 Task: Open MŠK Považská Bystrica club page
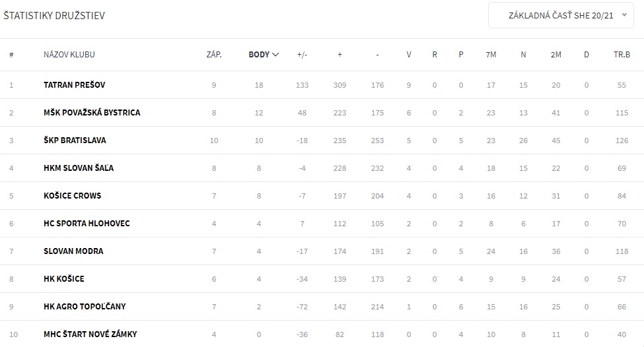pyautogui.click(x=92, y=113)
